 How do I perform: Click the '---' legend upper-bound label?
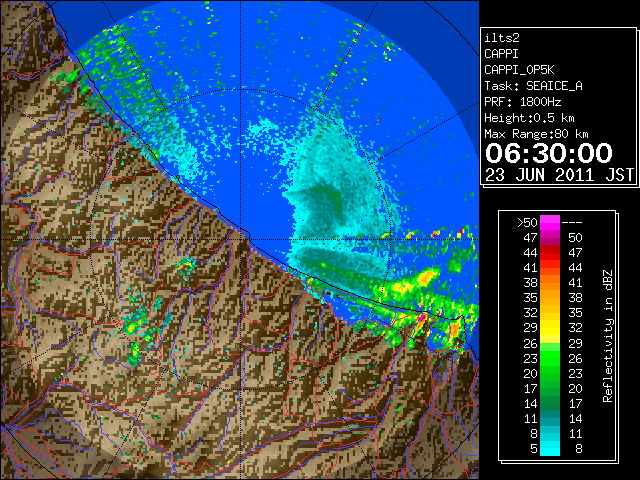pos(571,223)
